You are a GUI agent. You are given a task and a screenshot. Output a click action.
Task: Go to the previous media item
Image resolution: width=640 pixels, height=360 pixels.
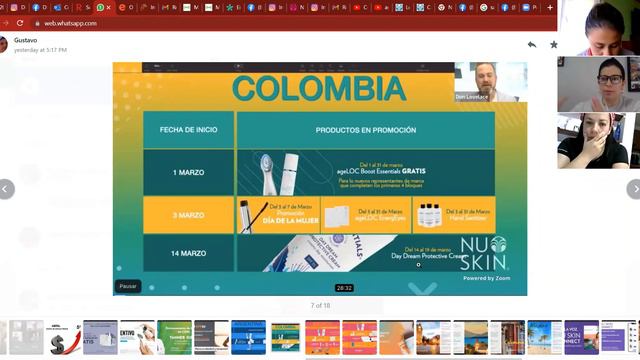click(x=6, y=189)
